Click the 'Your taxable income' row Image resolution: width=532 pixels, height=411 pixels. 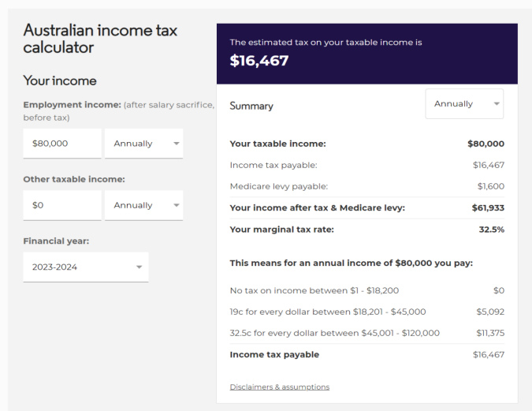click(x=367, y=144)
